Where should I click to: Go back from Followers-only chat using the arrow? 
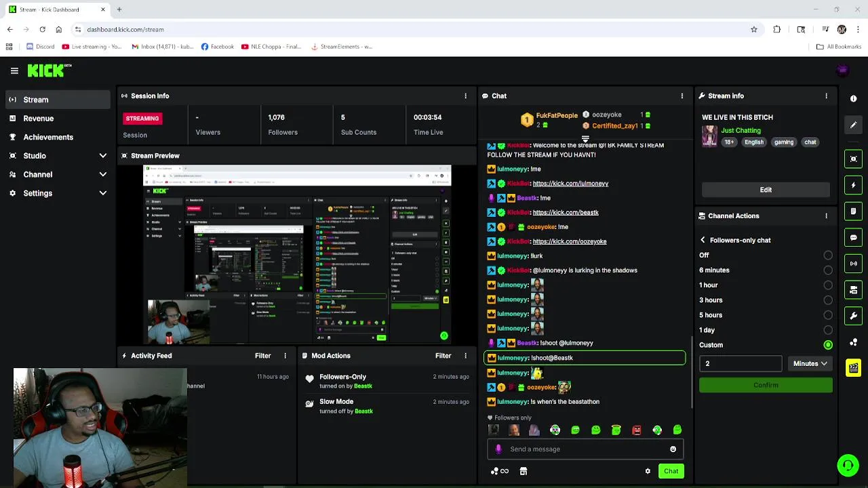point(703,240)
